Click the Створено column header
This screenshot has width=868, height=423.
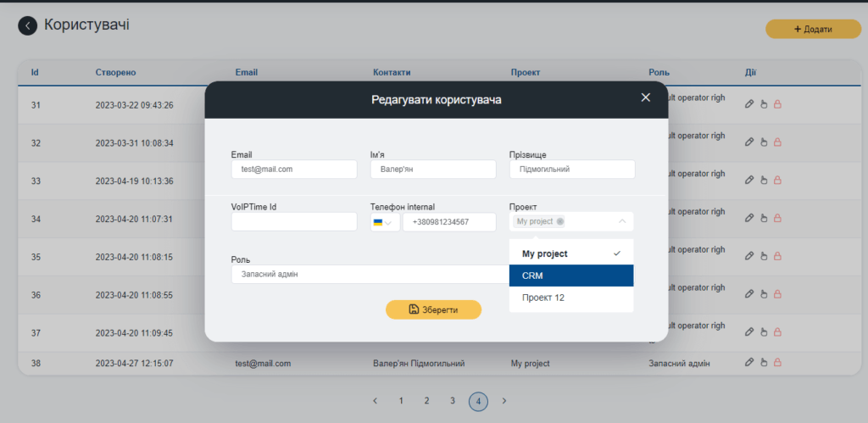pyautogui.click(x=115, y=73)
